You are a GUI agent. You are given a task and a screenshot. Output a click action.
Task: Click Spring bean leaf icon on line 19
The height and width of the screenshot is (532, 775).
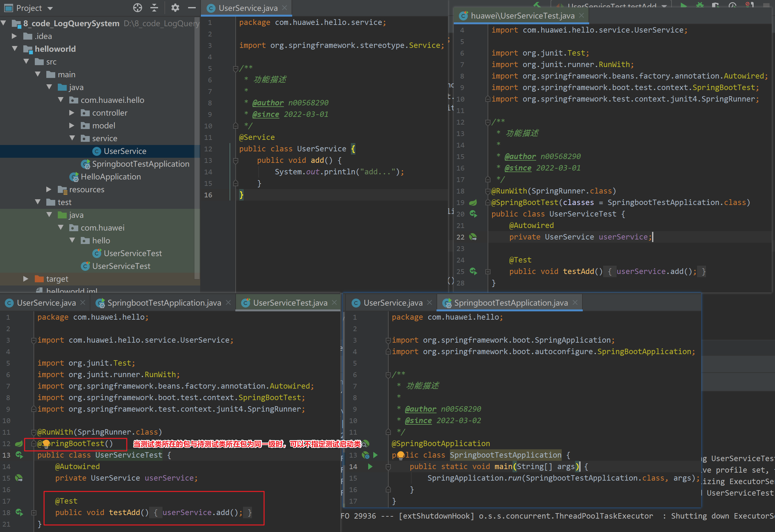pos(473,202)
